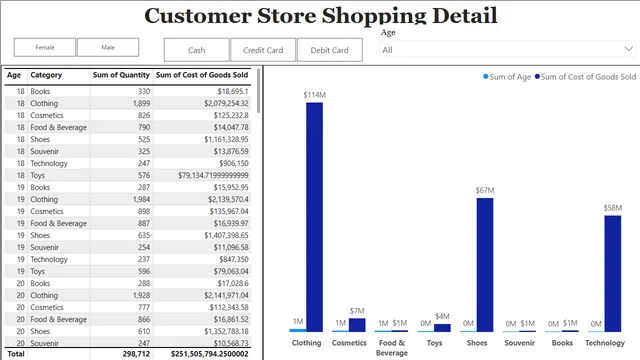Select cell $125,232.8 in Cosmetics row
This screenshot has width=640, height=360.
pos(231,115)
